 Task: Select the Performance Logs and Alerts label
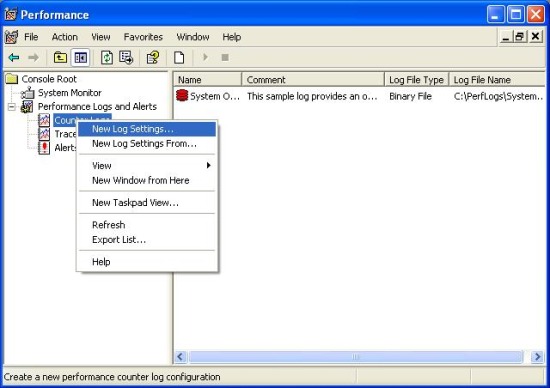click(97, 107)
